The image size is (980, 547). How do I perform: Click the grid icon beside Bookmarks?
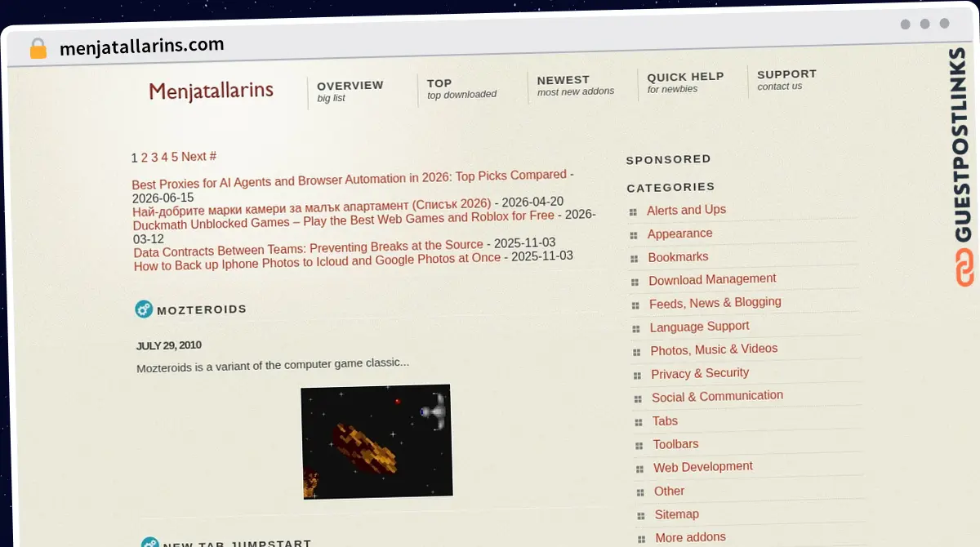[x=635, y=259]
